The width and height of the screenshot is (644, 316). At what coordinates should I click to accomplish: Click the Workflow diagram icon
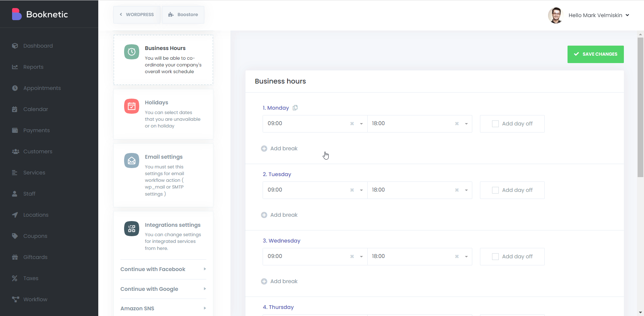15,299
